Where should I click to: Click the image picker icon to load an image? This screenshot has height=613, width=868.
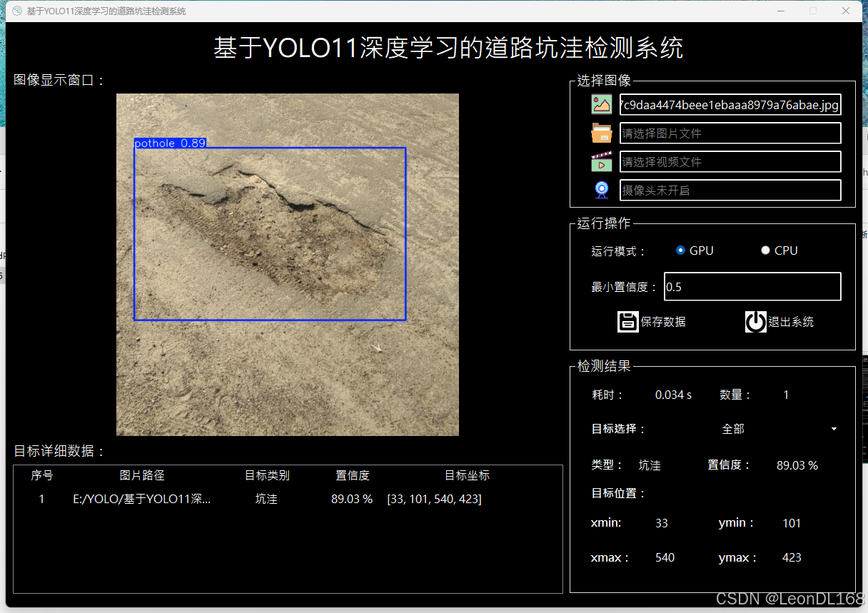[x=601, y=104]
